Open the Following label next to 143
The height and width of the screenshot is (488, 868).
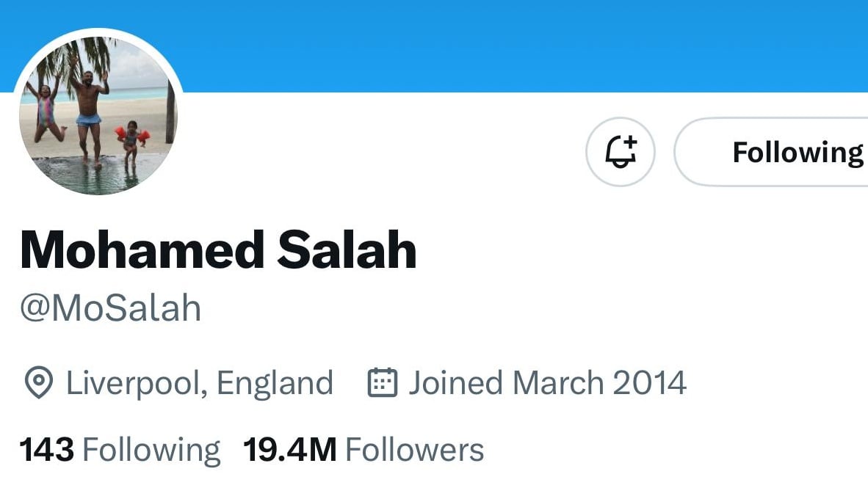click(x=151, y=449)
